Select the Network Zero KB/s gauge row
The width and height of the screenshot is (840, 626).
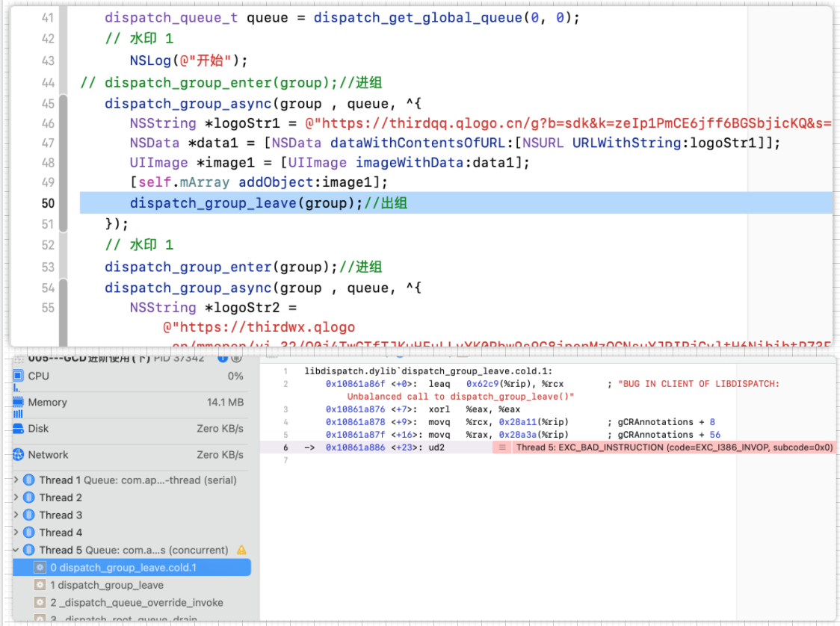pyautogui.click(x=132, y=455)
